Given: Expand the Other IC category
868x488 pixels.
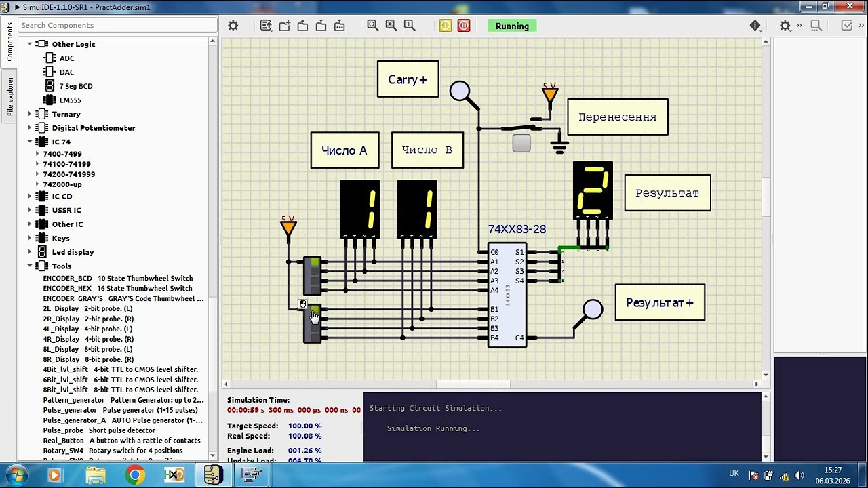Looking at the screenshot, I should [30, 224].
